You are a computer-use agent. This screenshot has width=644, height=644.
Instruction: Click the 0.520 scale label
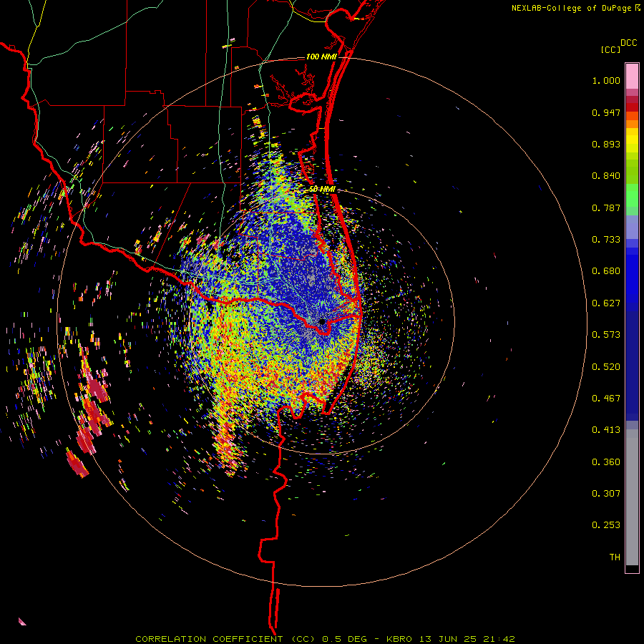pos(606,367)
